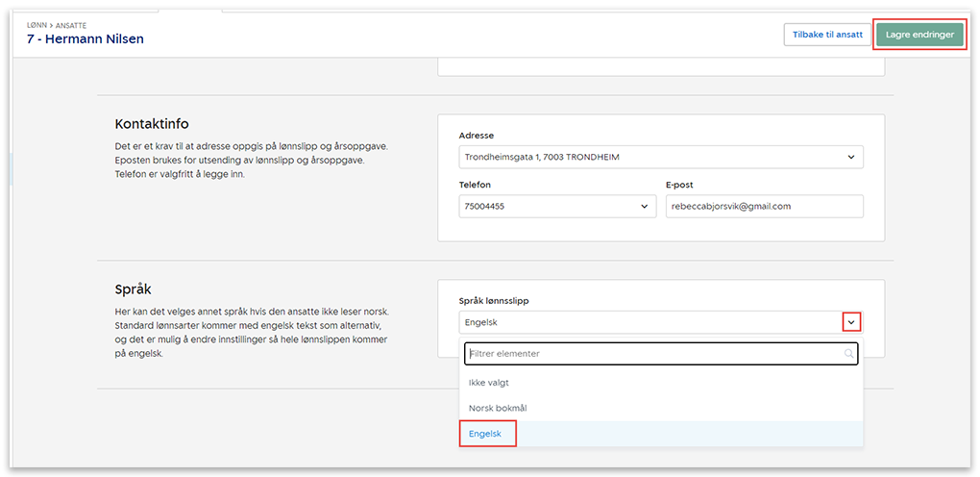This screenshot has height=477, width=980.
Task: Choose Norsk bokmål from the list
Action: [497, 408]
